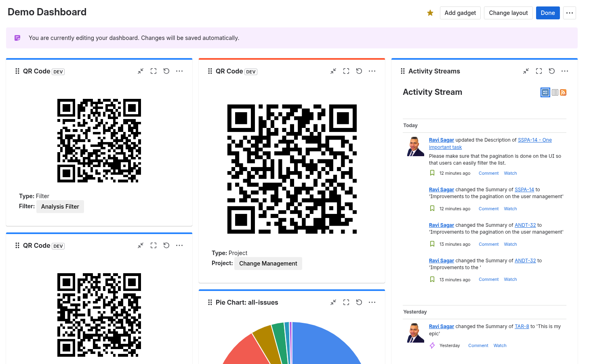Refresh the bottom-left QR Code gadget
The width and height of the screenshot is (589, 364).
pyautogui.click(x=166, y=245)
